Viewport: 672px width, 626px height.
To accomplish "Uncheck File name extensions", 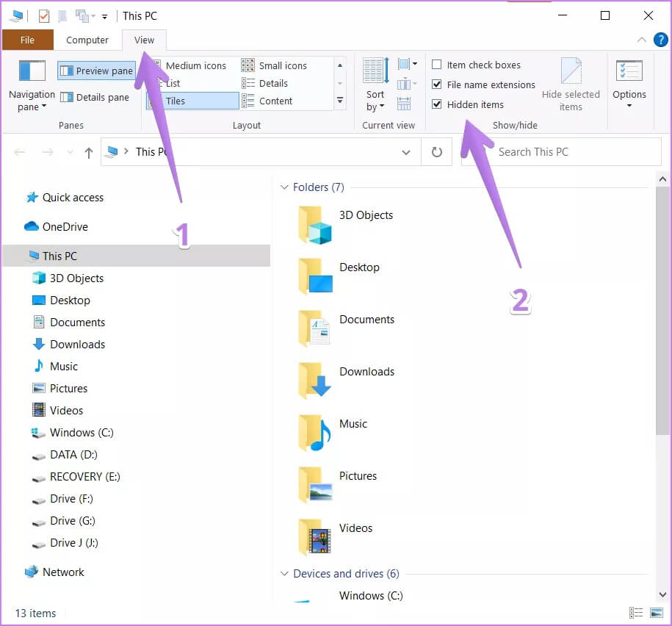I will 437,84.
